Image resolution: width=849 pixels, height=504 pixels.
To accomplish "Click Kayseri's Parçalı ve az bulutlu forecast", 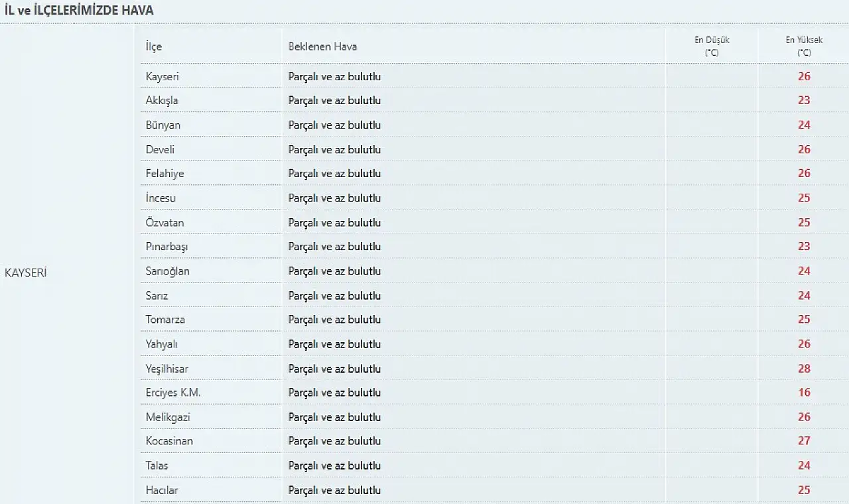I will coord(335,77).
